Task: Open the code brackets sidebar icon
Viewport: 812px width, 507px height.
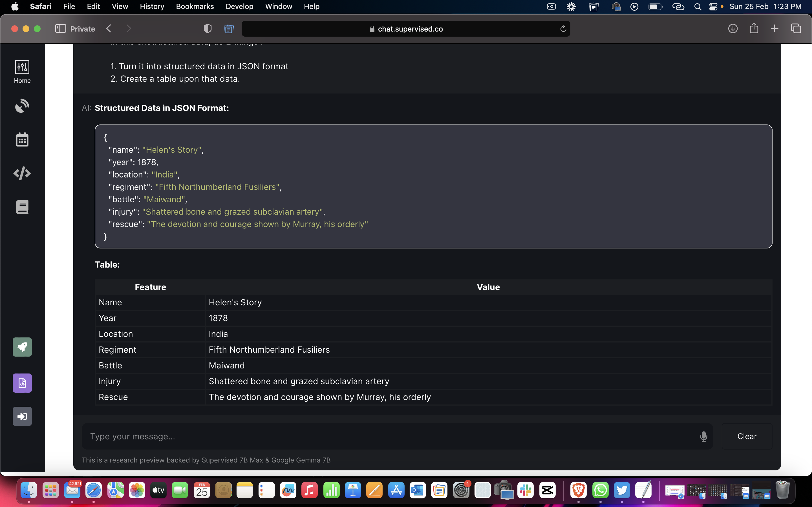Action: coord(22,173)
